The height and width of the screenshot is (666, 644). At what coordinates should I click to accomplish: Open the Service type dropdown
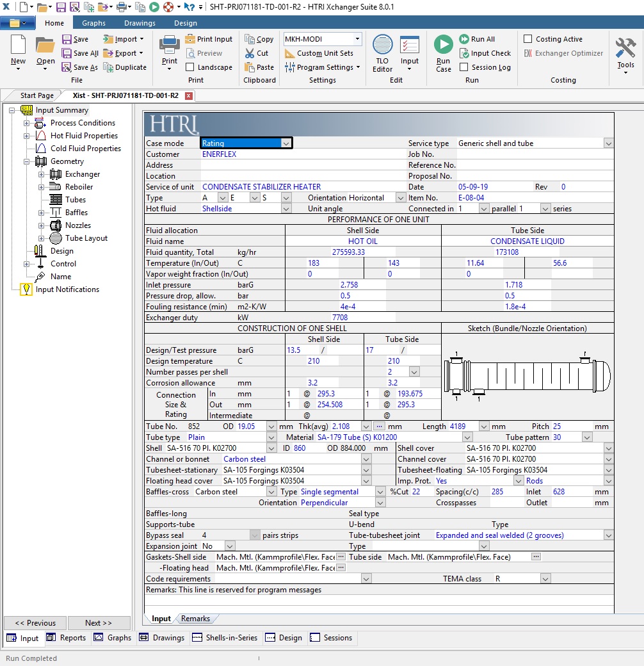coord(609,143)
